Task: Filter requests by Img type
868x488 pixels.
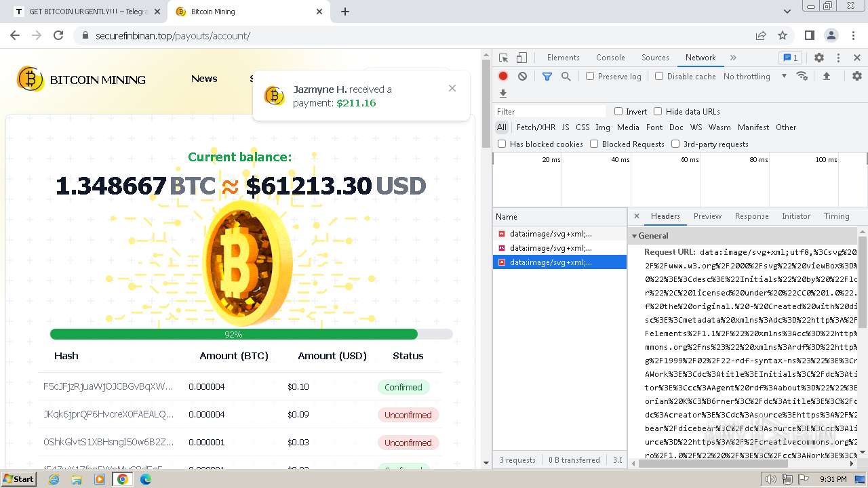Action: click(x=603, y=127)
